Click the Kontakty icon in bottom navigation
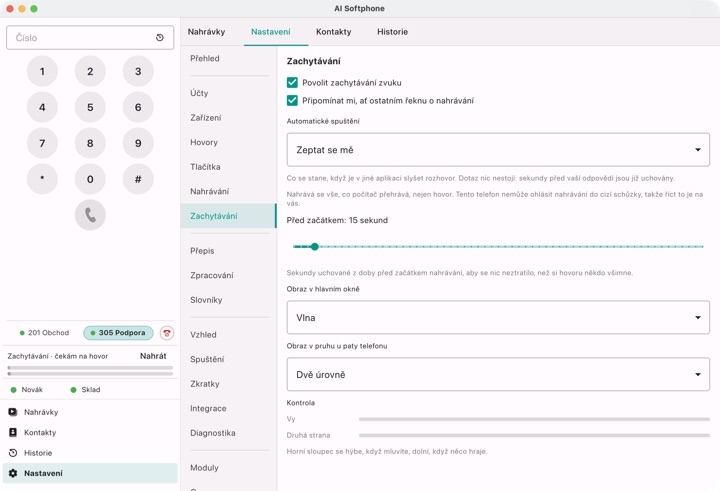Viewport: 720px width, 491px height. coord(13,432)
